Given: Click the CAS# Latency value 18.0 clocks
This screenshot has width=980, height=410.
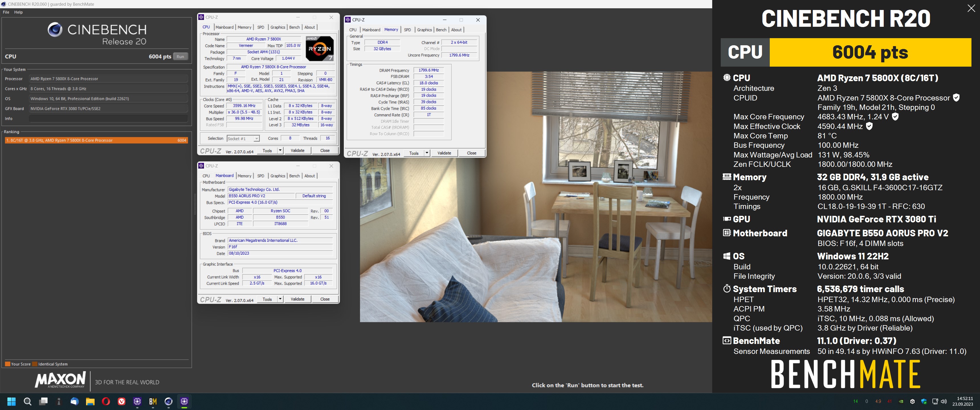Looking at the screenshot, I should click(x=428, y=83).
